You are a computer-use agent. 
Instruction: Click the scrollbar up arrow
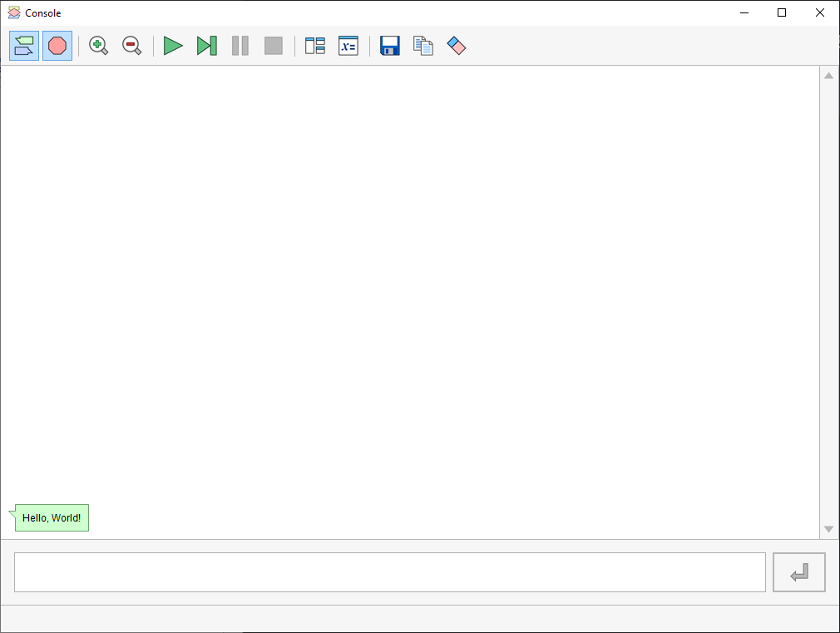click(x=828, y=76)
